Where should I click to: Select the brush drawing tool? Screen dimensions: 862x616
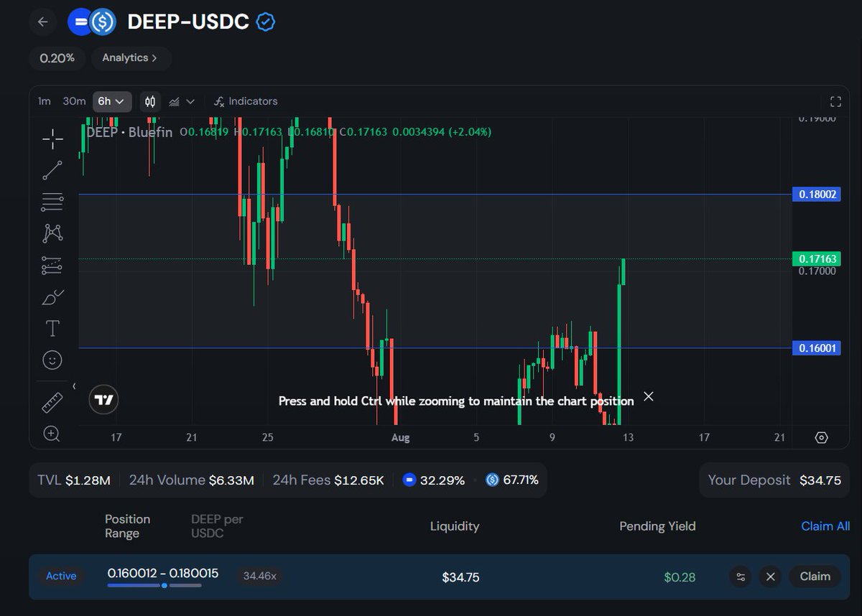(52, 297)
